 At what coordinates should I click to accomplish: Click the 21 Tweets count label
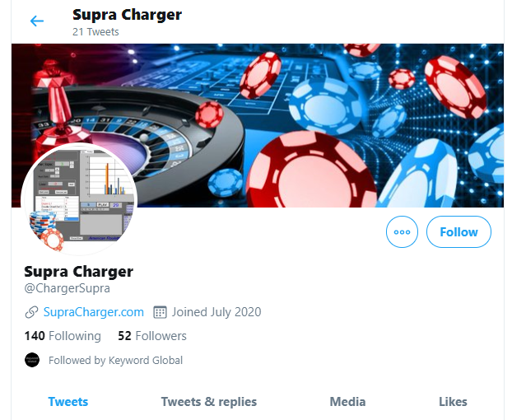[x=95, y=32]
